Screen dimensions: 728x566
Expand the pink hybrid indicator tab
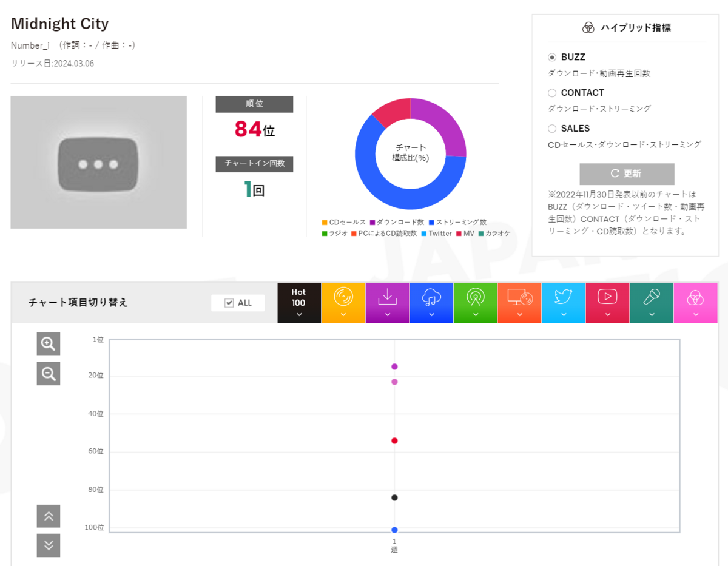(x=695, y=302)
